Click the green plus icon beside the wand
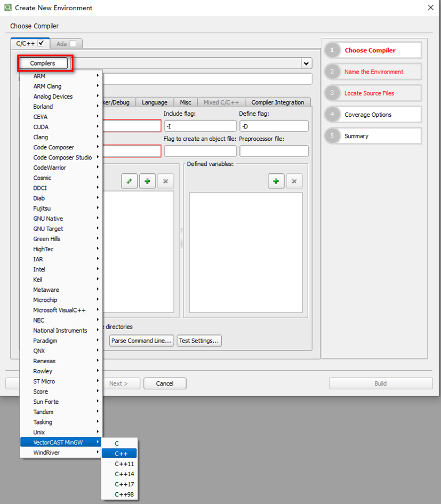 click(148, 181)
